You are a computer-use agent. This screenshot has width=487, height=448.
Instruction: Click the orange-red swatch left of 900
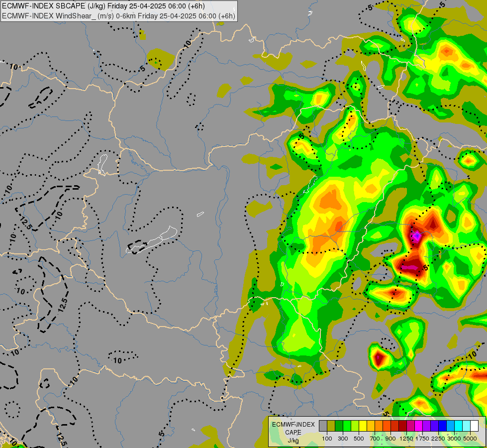click(387, 426)
